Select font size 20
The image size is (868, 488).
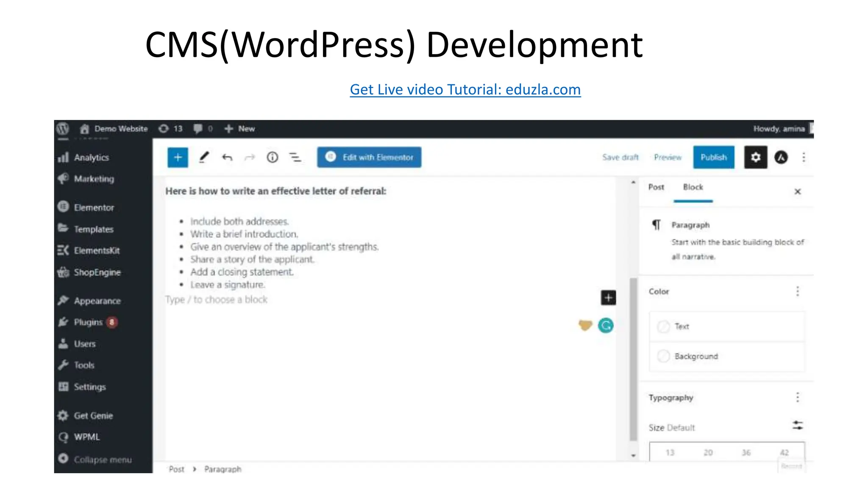pyautogui.click(x=708, y=453)
